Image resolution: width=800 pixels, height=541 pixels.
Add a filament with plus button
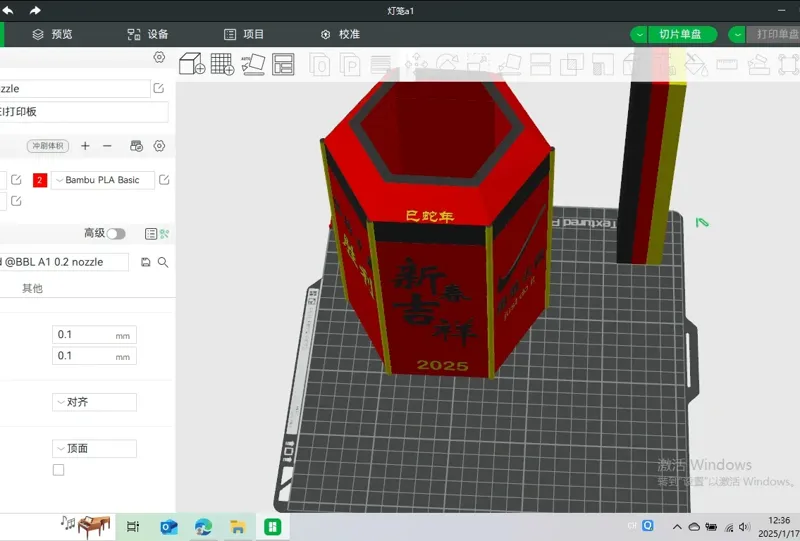(85, 146)
